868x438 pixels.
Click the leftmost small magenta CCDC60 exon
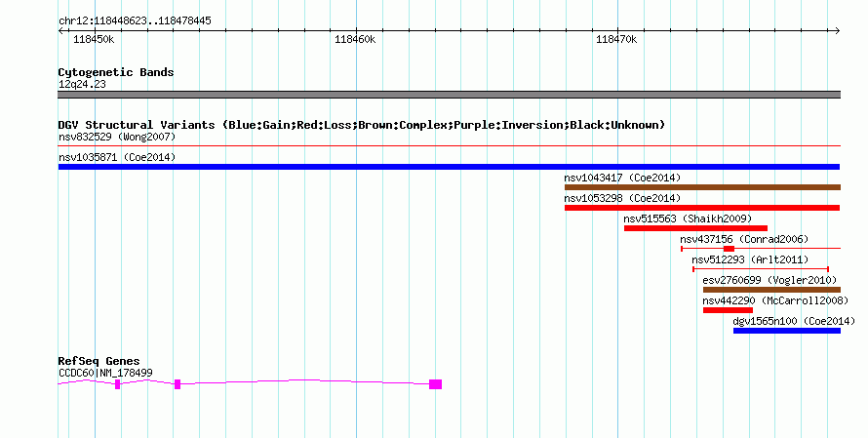point(117,384)
